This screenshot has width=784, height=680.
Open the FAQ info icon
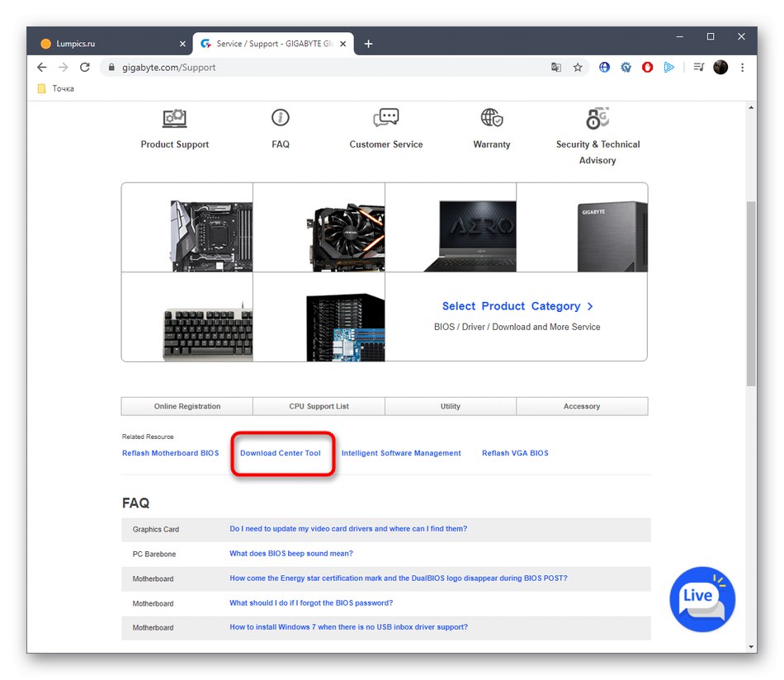(281, 118)
